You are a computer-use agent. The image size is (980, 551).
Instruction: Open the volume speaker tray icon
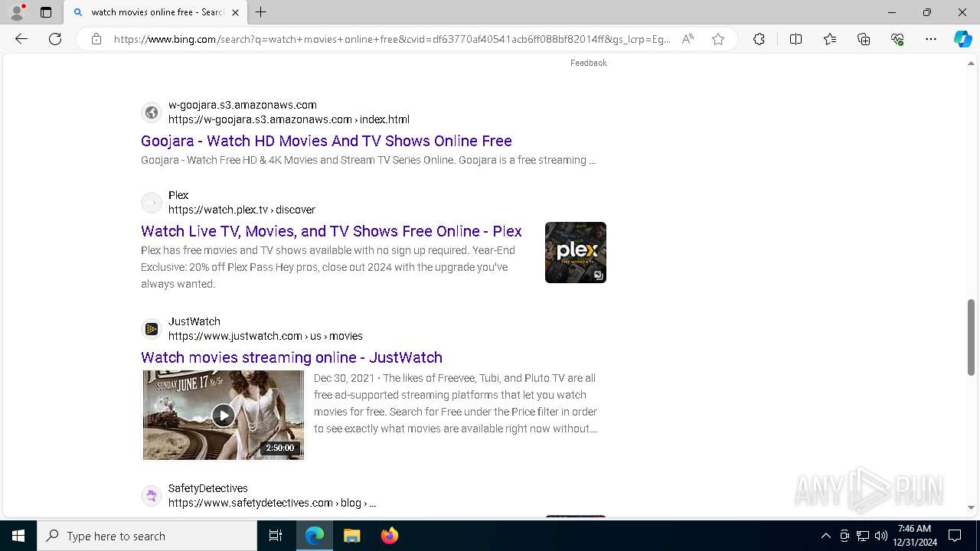880,536
